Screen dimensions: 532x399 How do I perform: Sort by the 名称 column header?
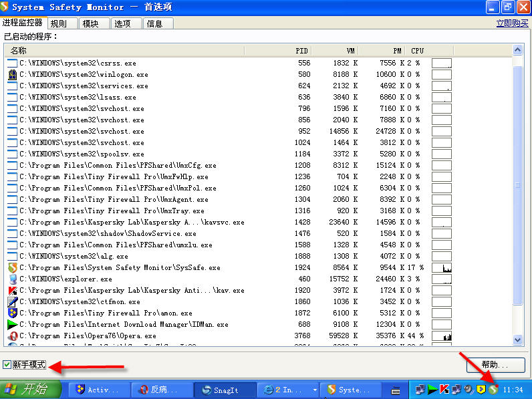pos(125,51)
